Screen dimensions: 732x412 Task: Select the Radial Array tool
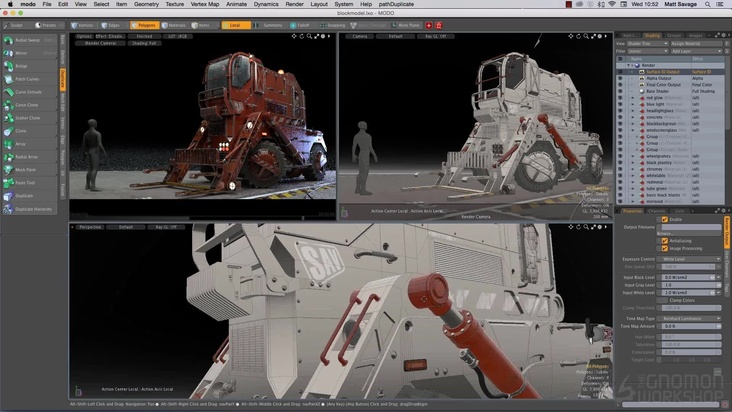point(28,156)
